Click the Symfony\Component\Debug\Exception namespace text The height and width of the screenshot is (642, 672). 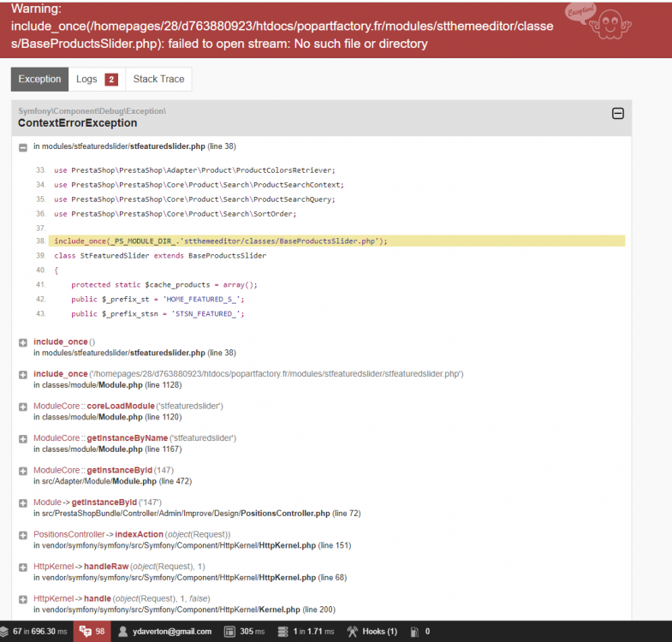(x=92, y=111)
